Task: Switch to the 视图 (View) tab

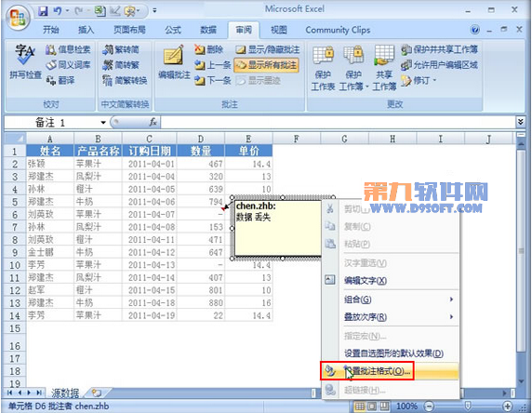Action: click(x=278, y=30)
